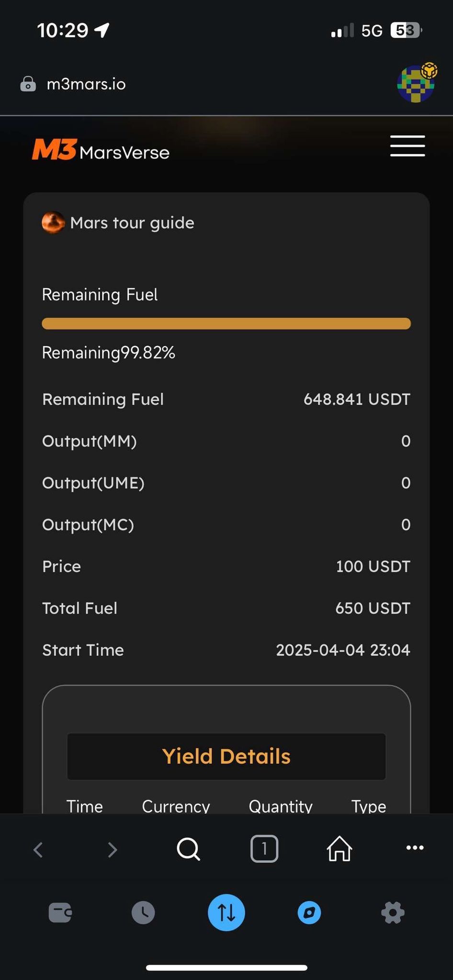453x980 pixels.
Task: Tap the wallet account avatar icon
Action: [416, 84]
